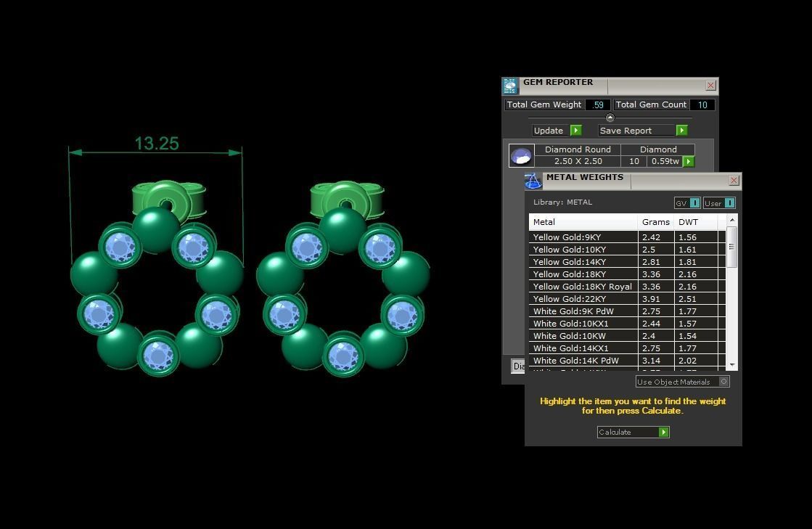Click the green arrow next to Update

576,131
